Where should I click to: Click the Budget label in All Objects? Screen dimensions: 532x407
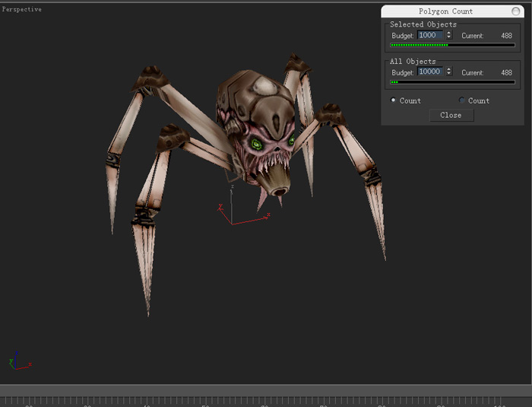402,73
